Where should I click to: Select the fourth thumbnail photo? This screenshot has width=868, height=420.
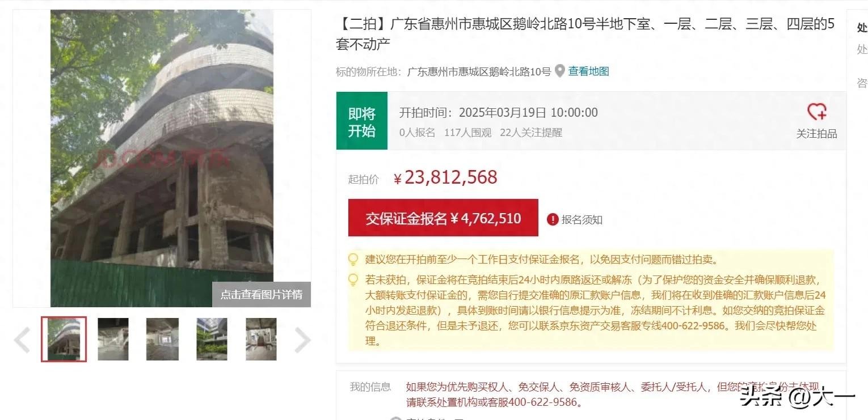(x=212, y=339)
